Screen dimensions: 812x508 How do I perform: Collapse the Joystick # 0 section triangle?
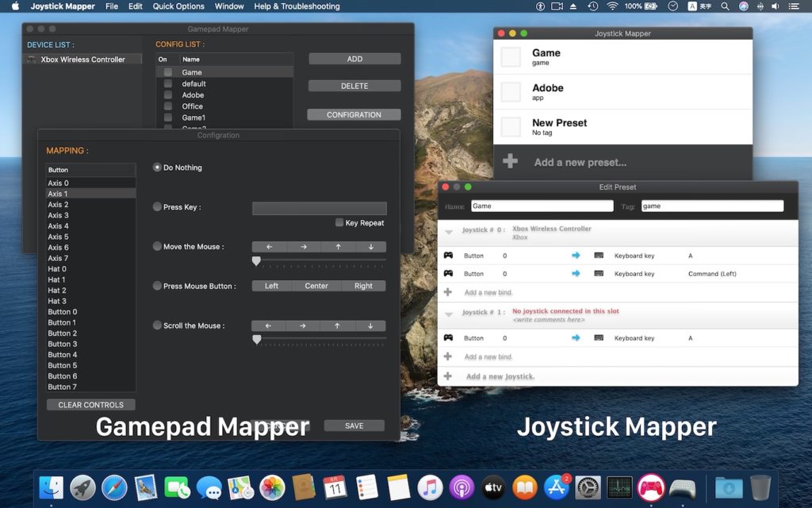click(x=449, y=233)
